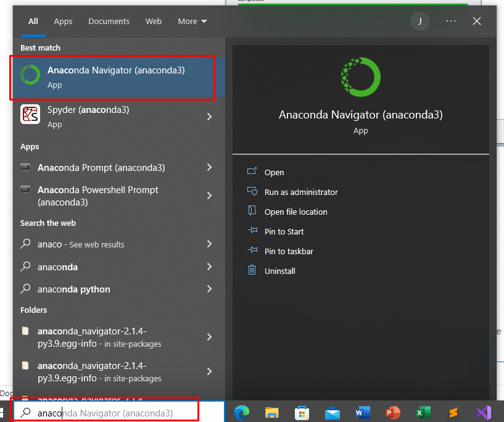Open the three-dot options menu

tap(451, 21)
